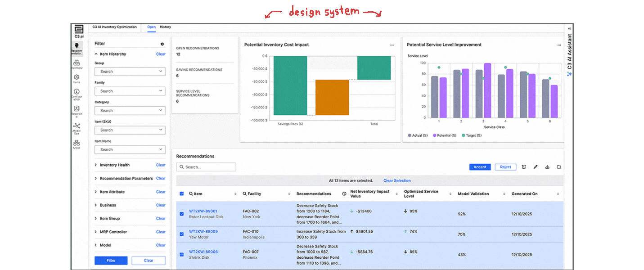
Task: Open the Item (SKU) search dropdown
Action: pos(130,130)
